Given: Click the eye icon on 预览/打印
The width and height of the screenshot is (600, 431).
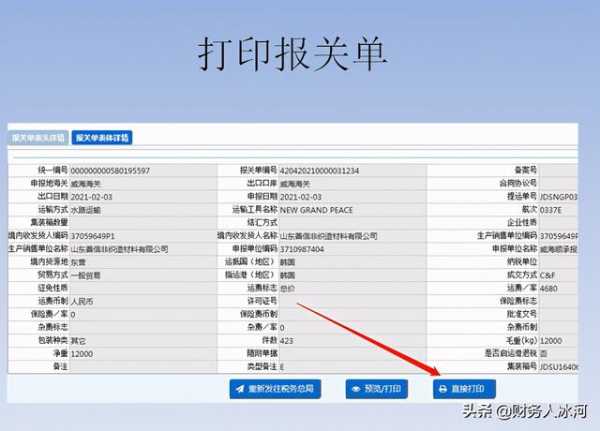Looking at the screenshot, I should (357, 388).
